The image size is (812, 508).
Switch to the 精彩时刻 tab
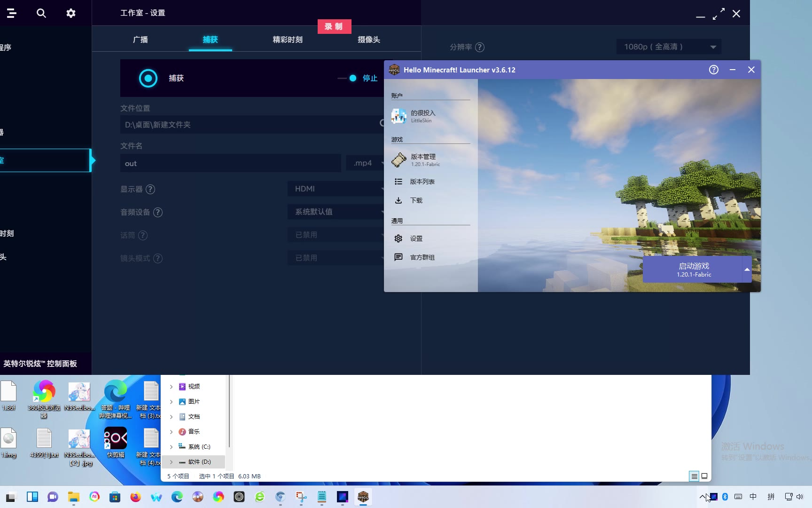(288, 40)
